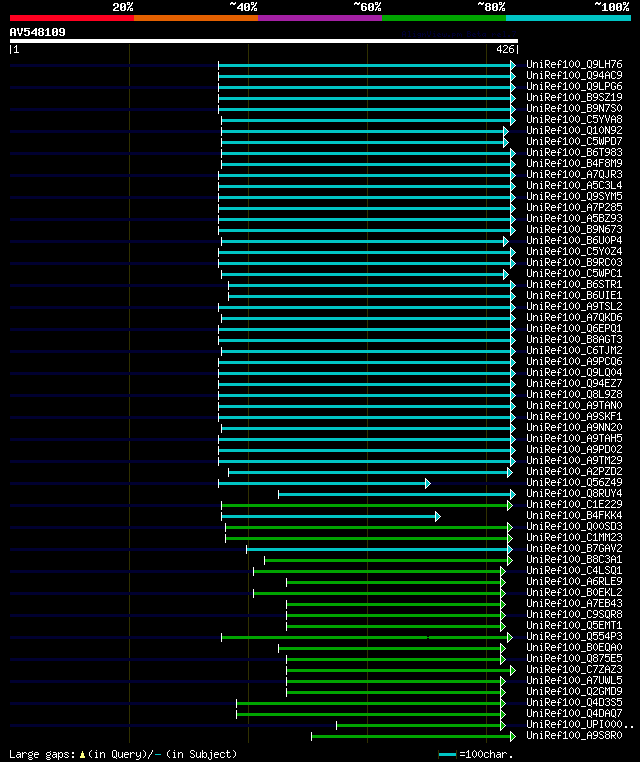
Task: Choose the UniRef100_C1E229 label
Action: (x=574, y=504)
